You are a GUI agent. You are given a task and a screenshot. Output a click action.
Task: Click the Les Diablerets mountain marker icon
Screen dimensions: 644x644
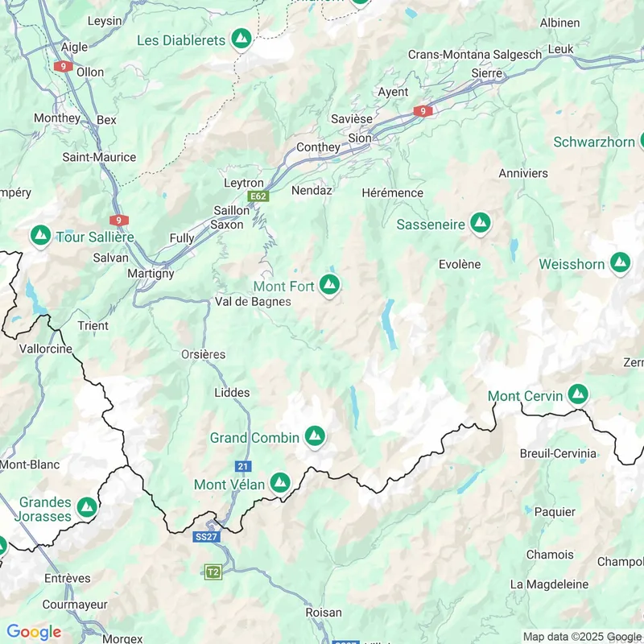click(x=242, y=39)
